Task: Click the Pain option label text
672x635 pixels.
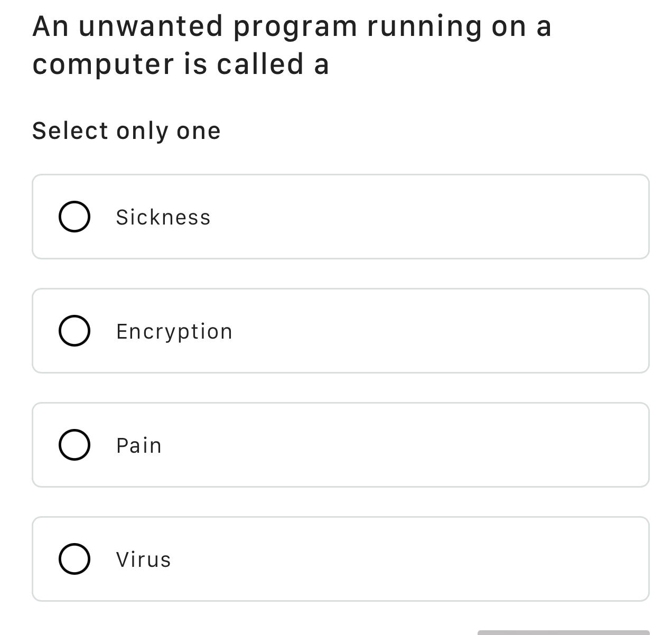Action: click(x=138, y=444)
